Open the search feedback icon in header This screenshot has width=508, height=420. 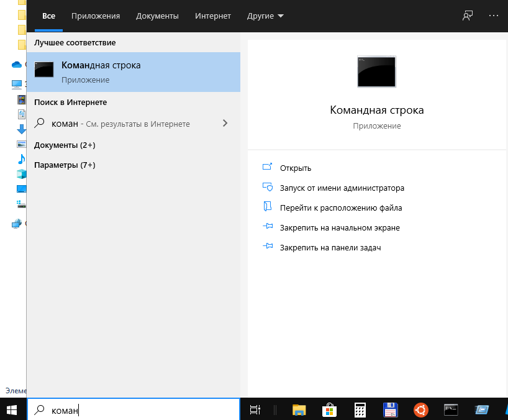pyautogui.click(x=468, y=16)
